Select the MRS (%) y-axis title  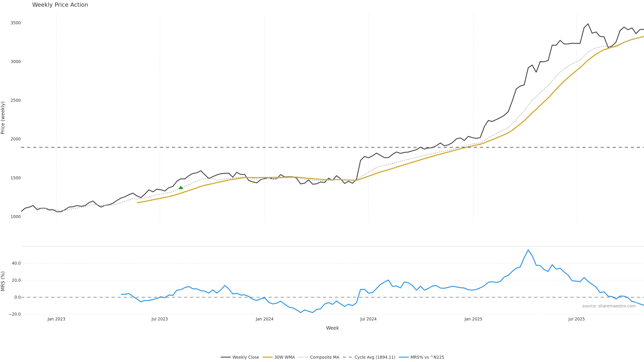[3, 281]
